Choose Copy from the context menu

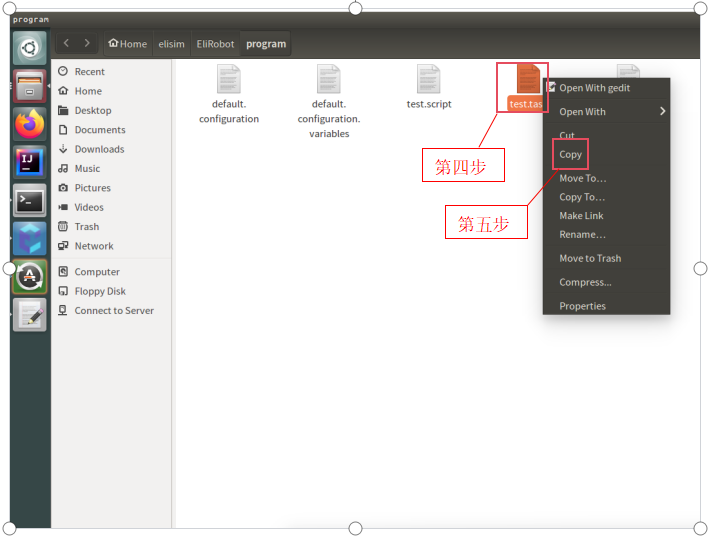click(571, 154)
